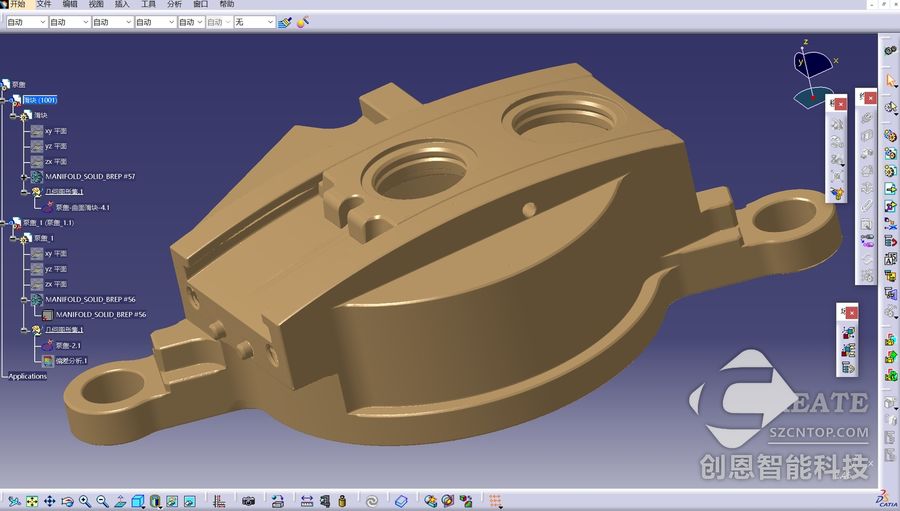Open the greyed-out 自动 dropdown

(219, 22)
